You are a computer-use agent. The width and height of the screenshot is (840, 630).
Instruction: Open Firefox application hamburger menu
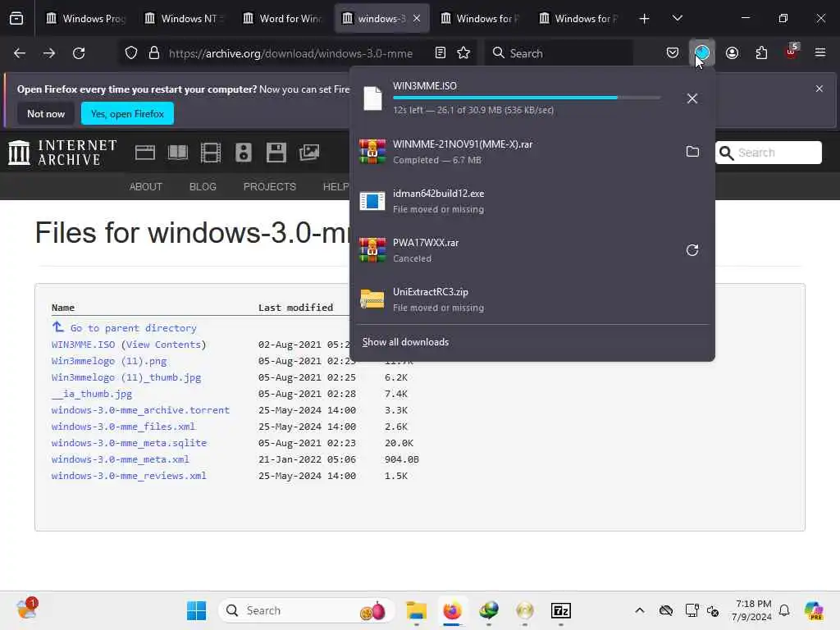coord(820,52)
